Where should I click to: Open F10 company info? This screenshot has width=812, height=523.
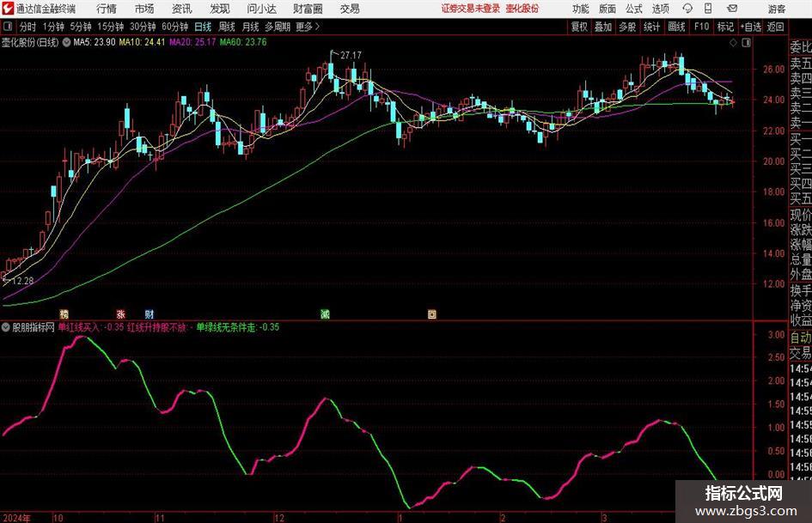pyautogui.click(x=701, y=27)
